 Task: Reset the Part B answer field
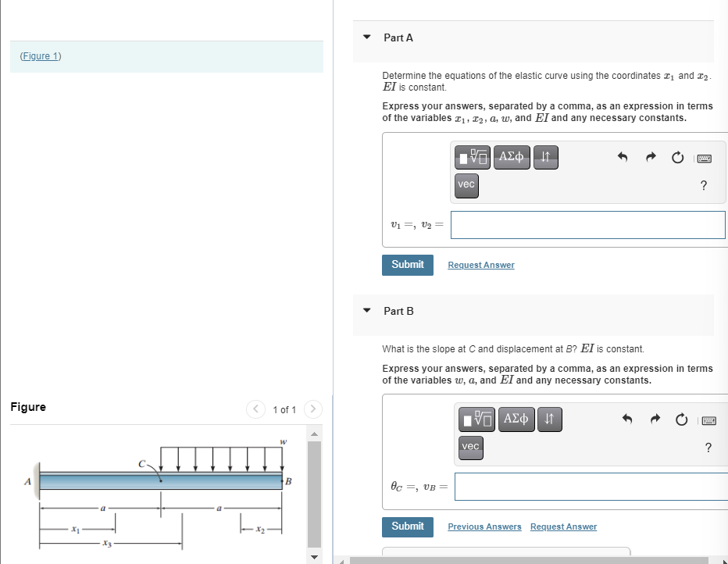682,419
